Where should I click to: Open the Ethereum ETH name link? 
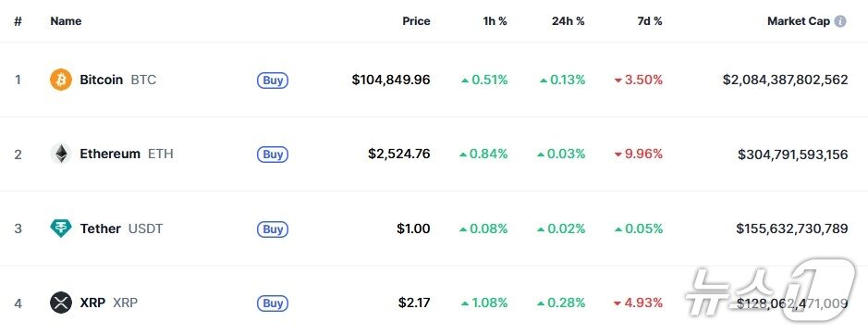tap(127, 154)
